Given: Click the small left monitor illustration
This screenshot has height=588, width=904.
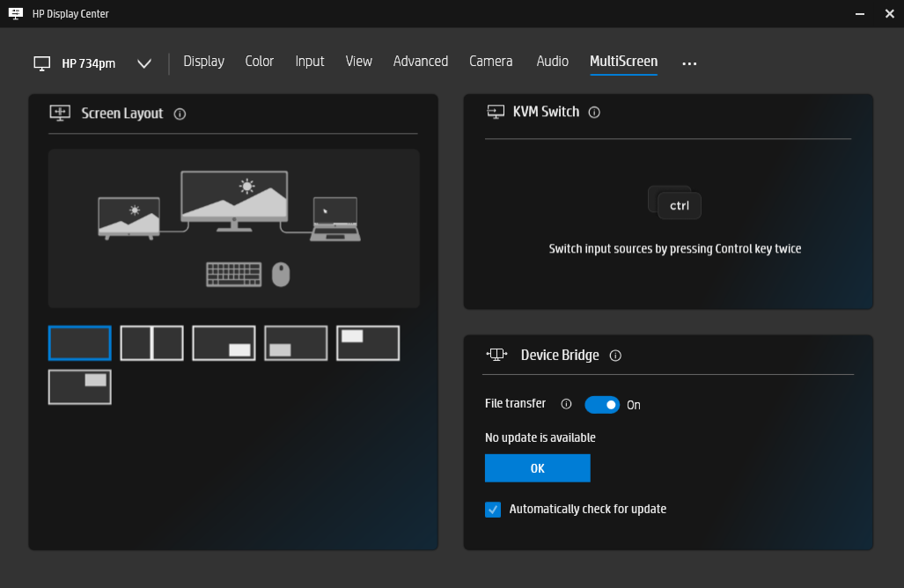Looking at the screenshot, I should [129, 218].
